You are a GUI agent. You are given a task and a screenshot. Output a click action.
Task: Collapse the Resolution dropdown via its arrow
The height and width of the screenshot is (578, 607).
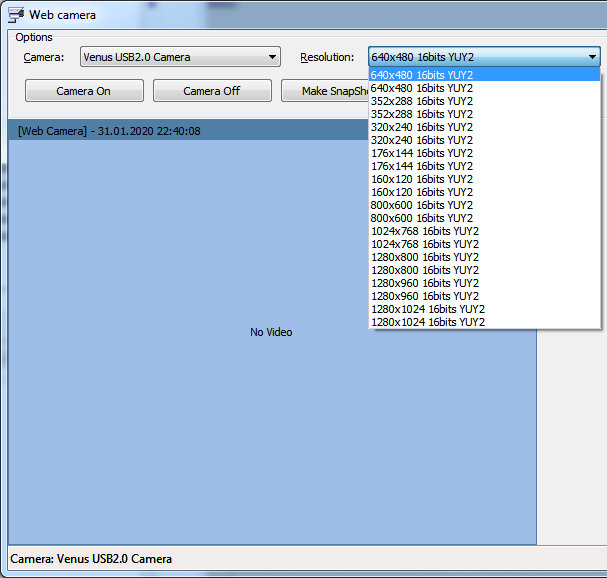[x=592, y=57]
